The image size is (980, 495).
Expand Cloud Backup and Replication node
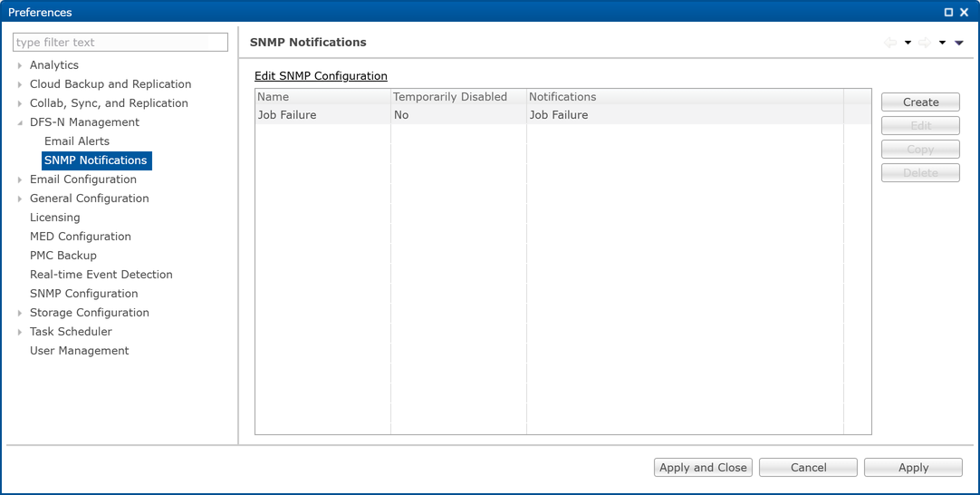[x=21, y=84]
